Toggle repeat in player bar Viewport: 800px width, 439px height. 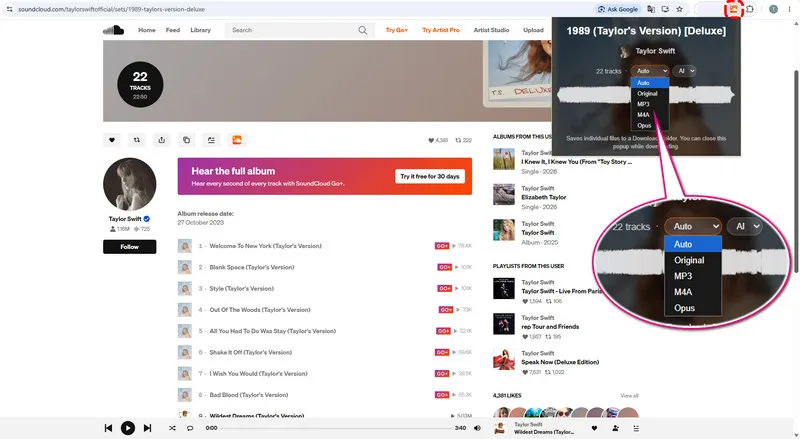coord(190,428)
